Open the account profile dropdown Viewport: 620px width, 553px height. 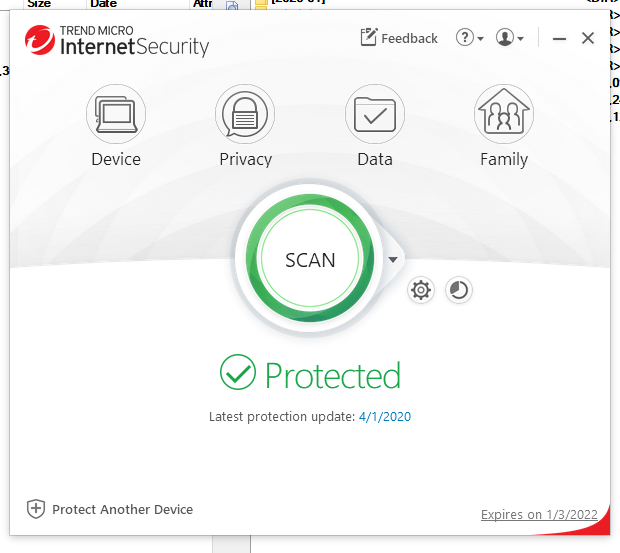tap(509, 38)
